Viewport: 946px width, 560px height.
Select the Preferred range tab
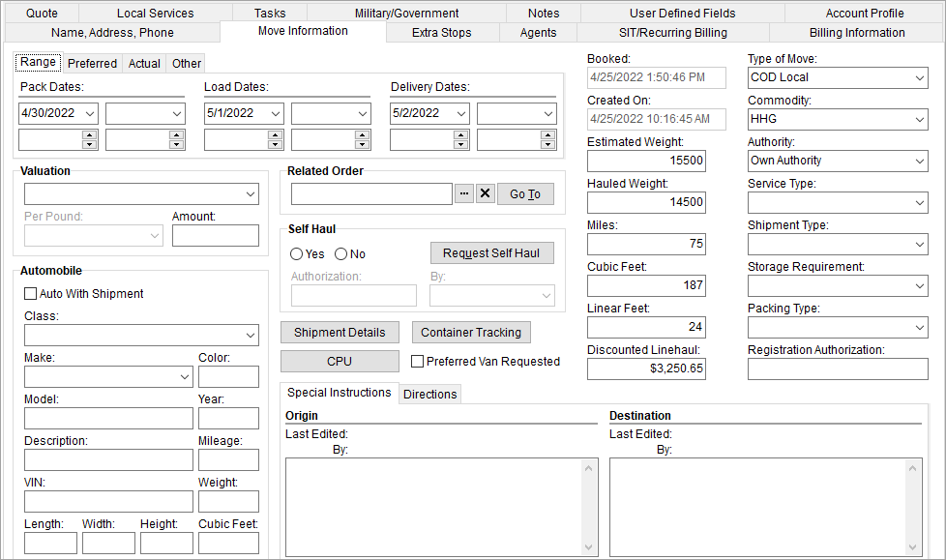tap(92, 63)
